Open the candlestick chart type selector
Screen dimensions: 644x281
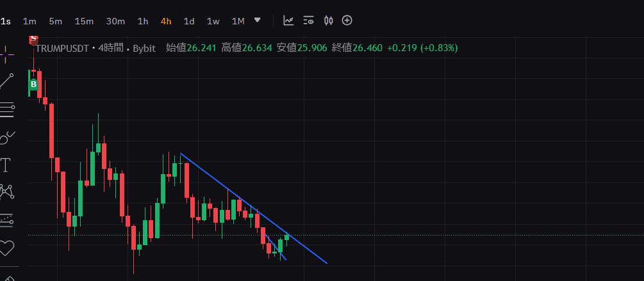[328, 20]
